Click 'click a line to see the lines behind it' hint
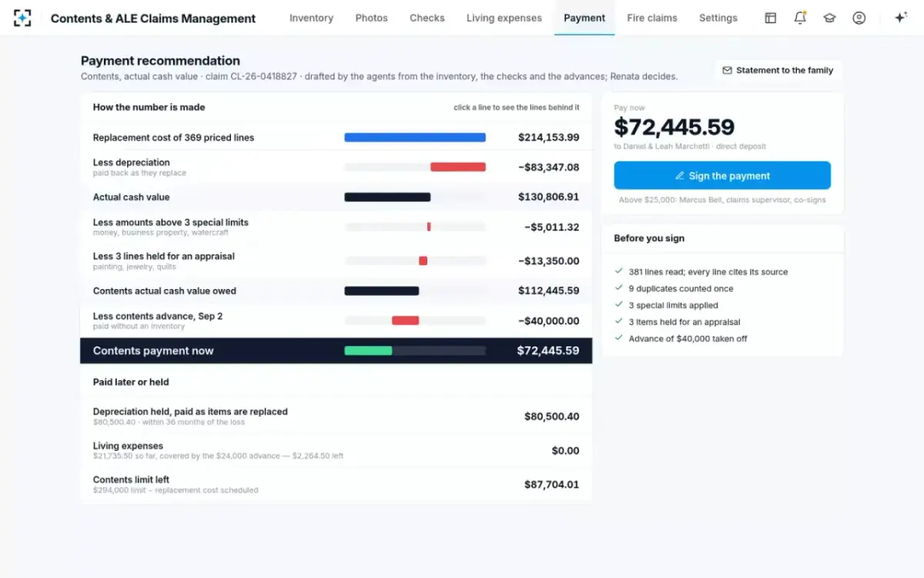This screenshot has height=578, width=924. pyautogui.click(x=517, y=108)
